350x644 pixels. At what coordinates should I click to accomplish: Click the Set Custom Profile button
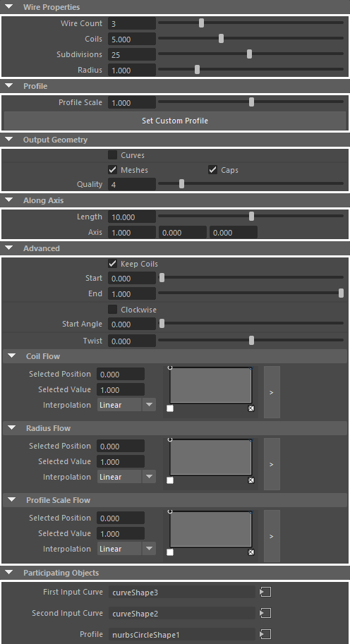[x=175, y=121]
